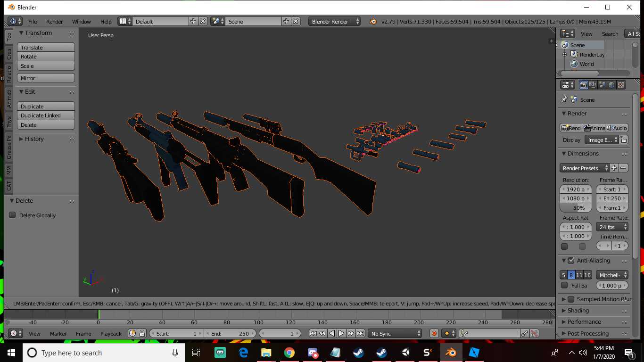Screen dimensions: 644x362
Task: Jump to the last frame in the timeline
Action: pos(360,333)
